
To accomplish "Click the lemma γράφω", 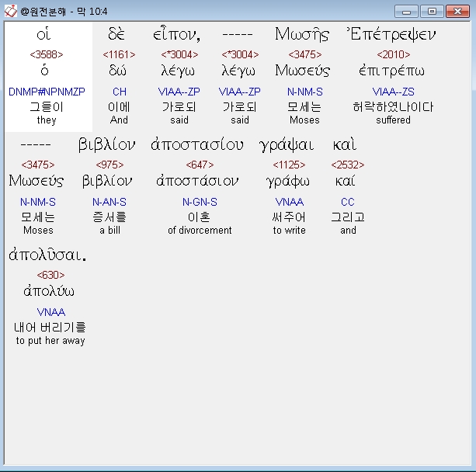I will click(x=287, y=182).
